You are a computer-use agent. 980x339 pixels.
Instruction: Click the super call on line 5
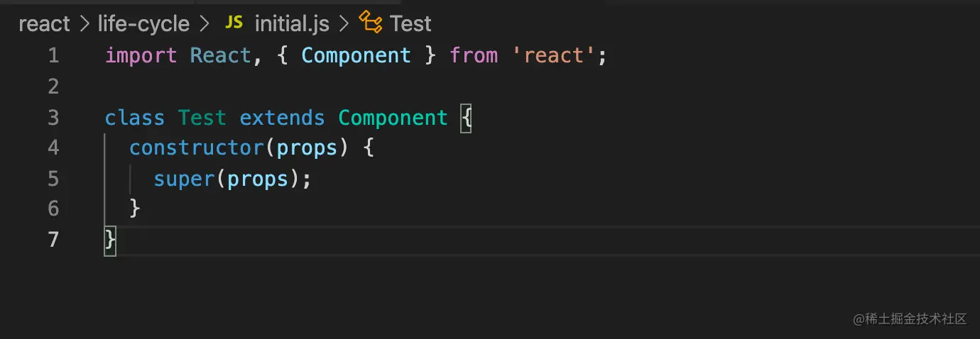tap(184, 179)
